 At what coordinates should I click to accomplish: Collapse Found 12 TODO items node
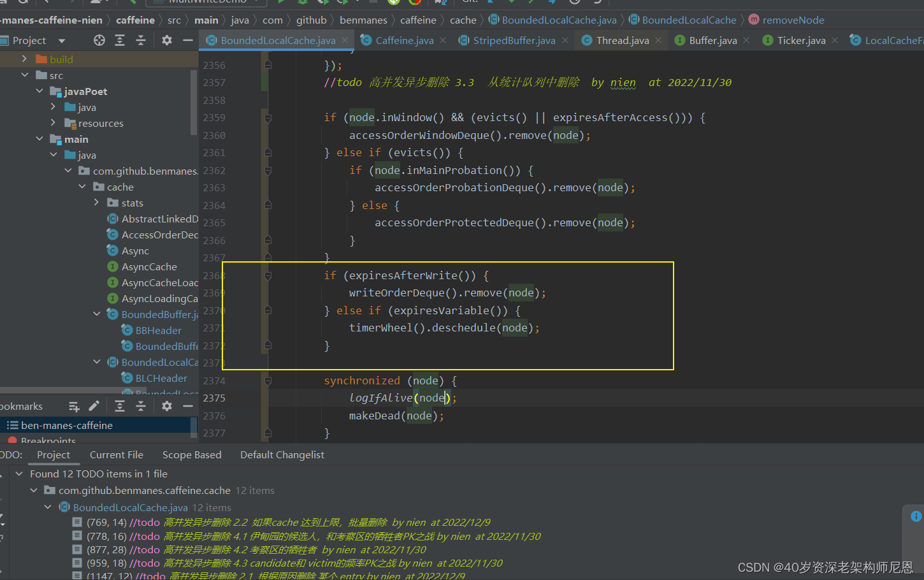click(19, 474)
